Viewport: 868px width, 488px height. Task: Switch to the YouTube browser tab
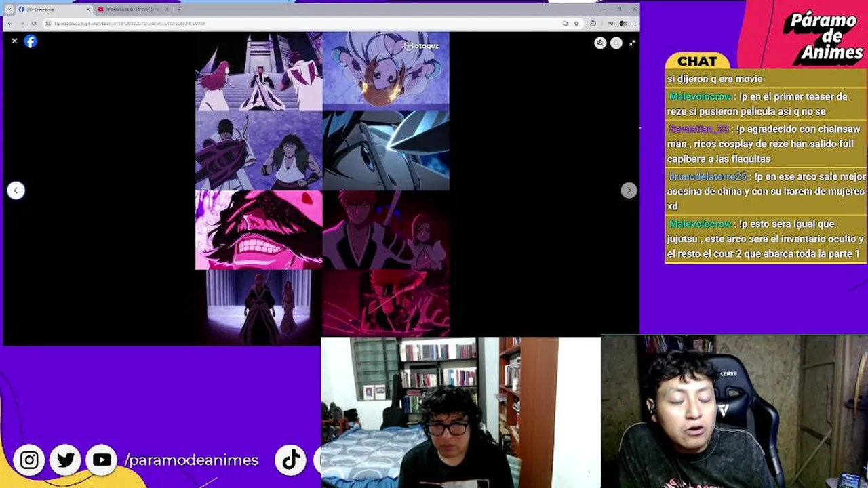132,9
